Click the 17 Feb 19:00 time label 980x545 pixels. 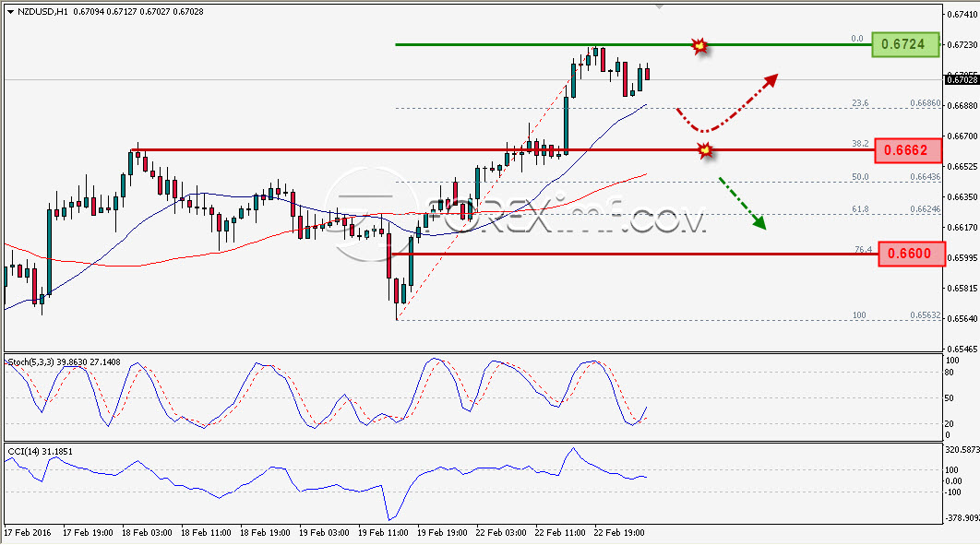tap(88, 532)
